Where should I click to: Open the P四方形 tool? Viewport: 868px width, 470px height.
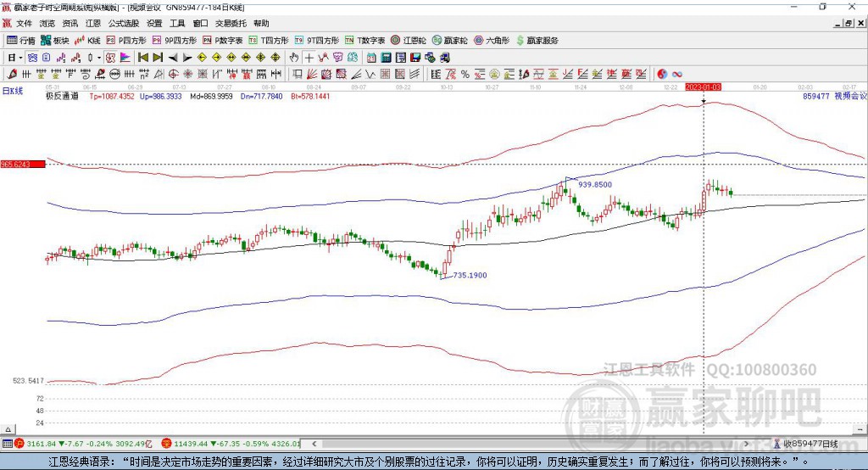coord(126,41)
